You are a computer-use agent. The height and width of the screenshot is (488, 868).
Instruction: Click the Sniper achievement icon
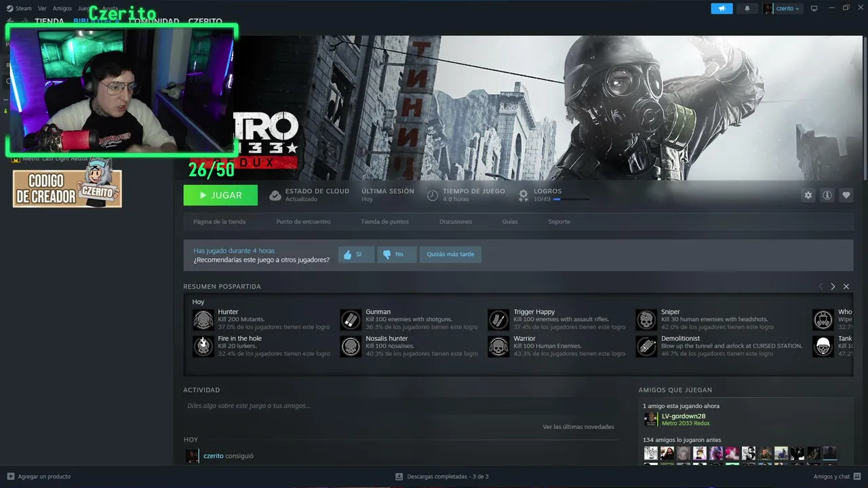[646, 319]
